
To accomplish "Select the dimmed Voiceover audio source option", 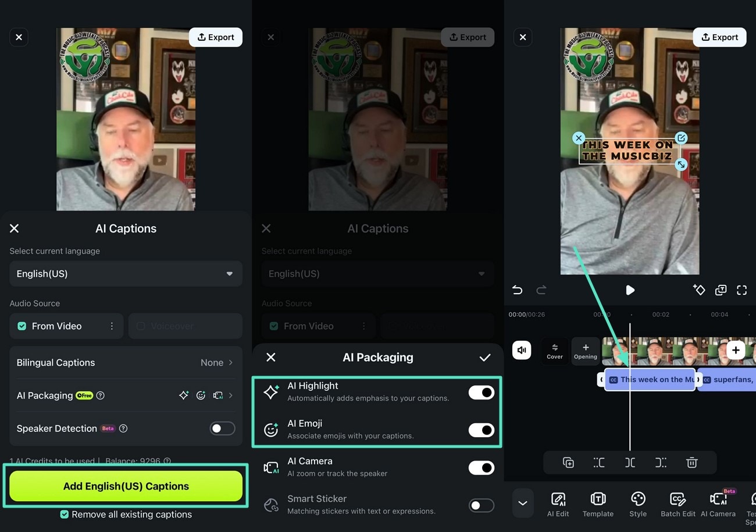I will [x=185, y=326].
